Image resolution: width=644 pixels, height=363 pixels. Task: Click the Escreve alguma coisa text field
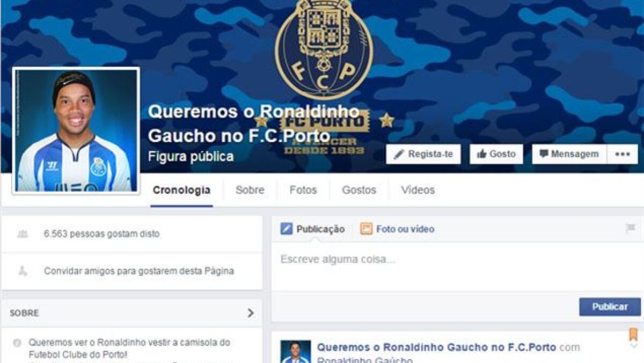coord(456,266)
